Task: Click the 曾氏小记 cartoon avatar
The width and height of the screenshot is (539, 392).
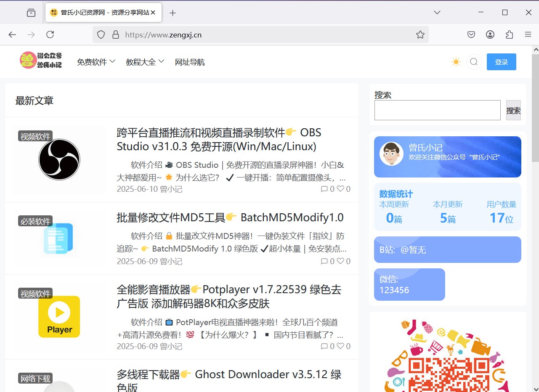Action: (391, 154)
